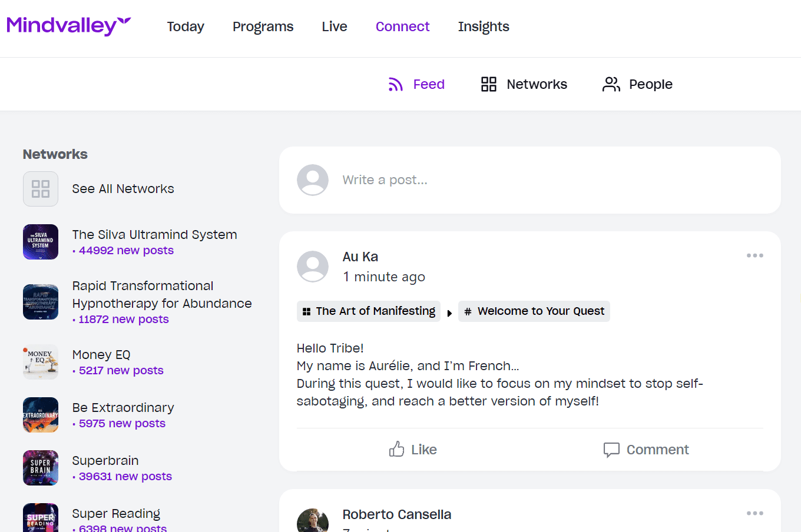Click the See All Networks grid icon
Image resolution: width=801 pixels, height=532 pixels.
41,189
